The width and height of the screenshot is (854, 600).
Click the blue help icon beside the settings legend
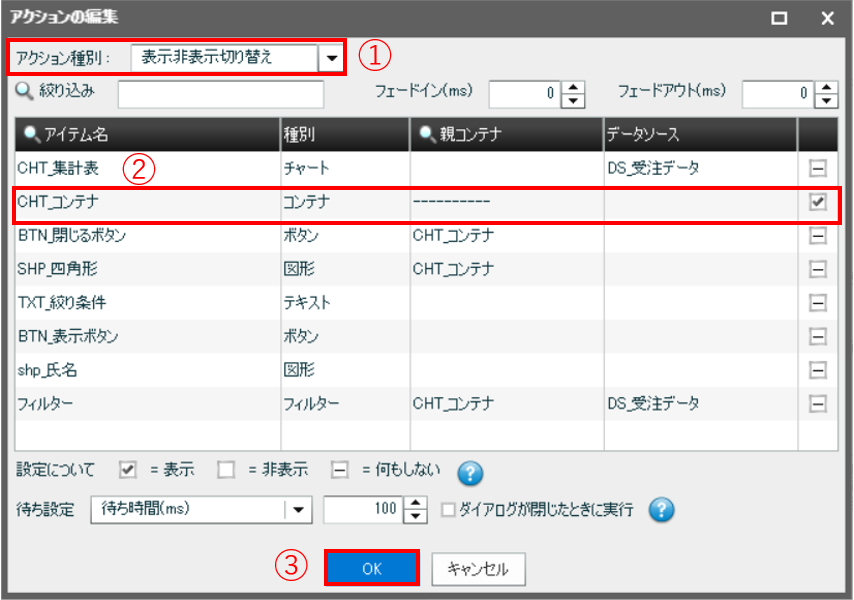pyautogui.click(x=470, y=472)
